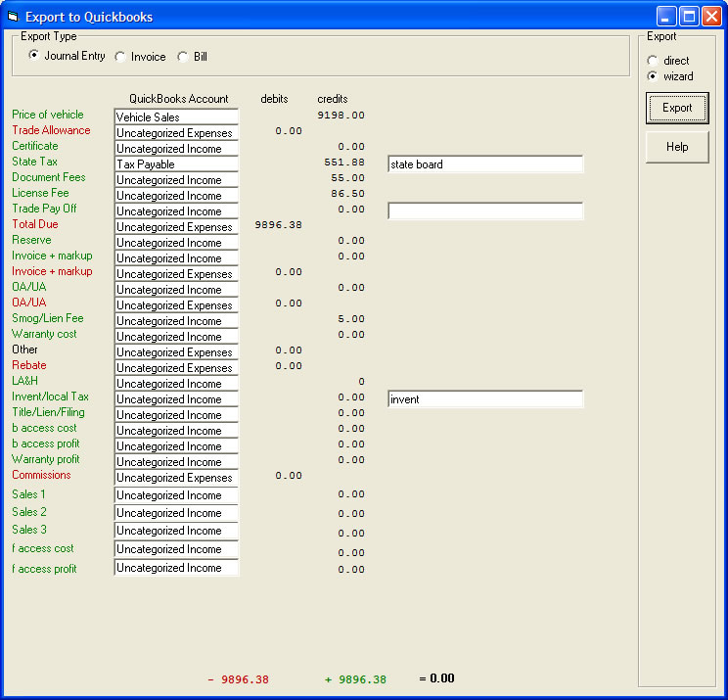
Task: Click the Total Due account field
Action: 176,227
